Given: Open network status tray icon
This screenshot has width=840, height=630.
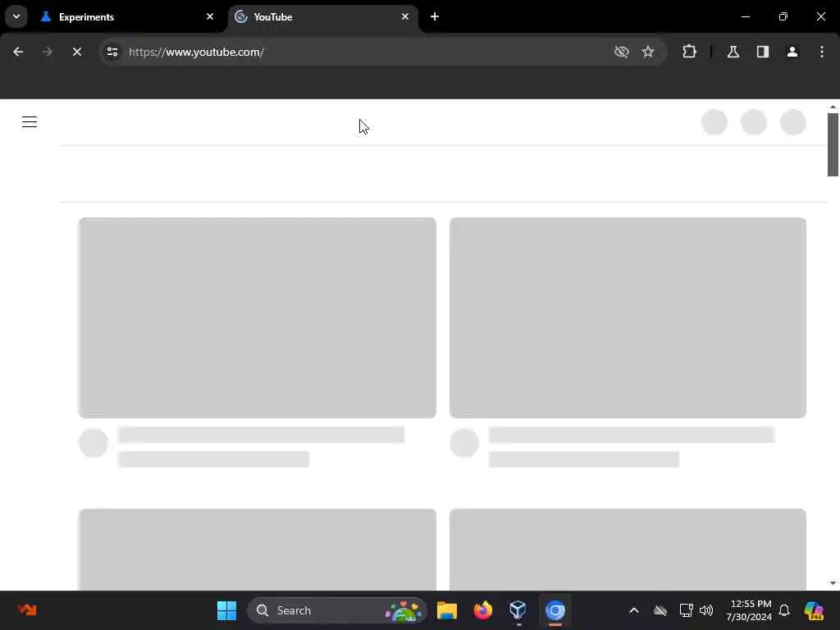Looking at the screenshot, I should point(686,610).
